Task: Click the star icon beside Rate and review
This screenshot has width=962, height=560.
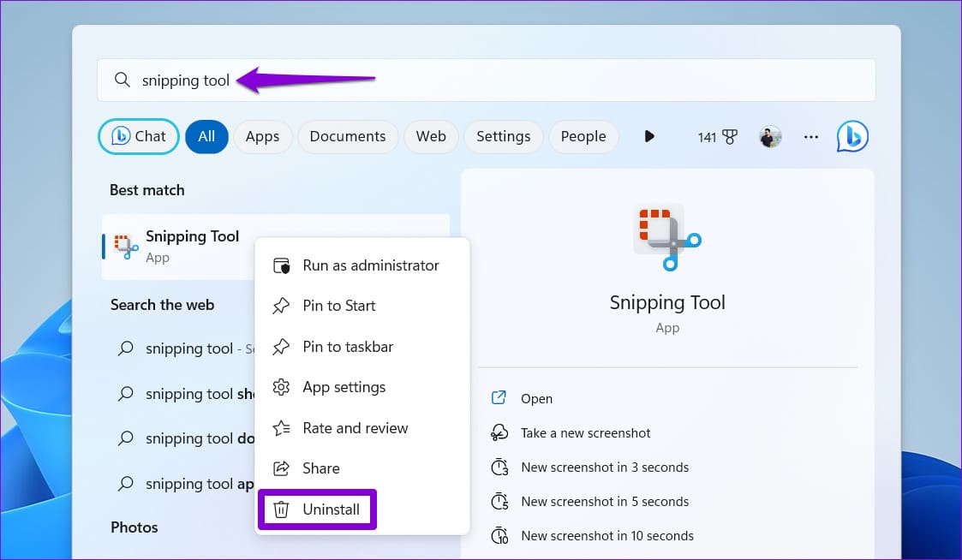Action: [281, 428]
